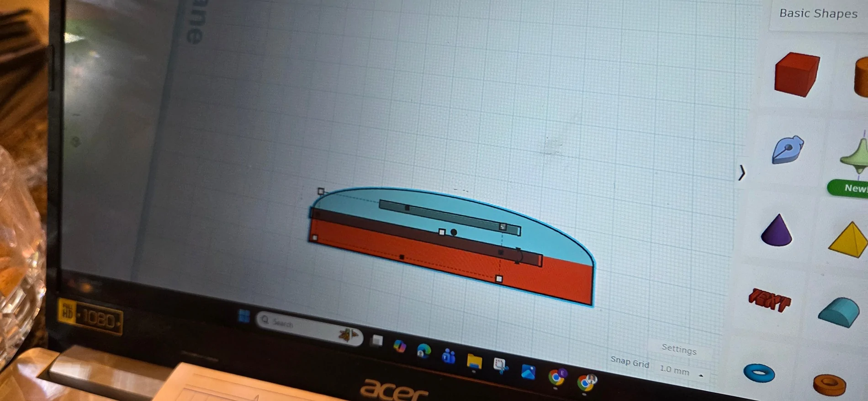
Task: Open the Windows Start menu
Action: point(244,316)
